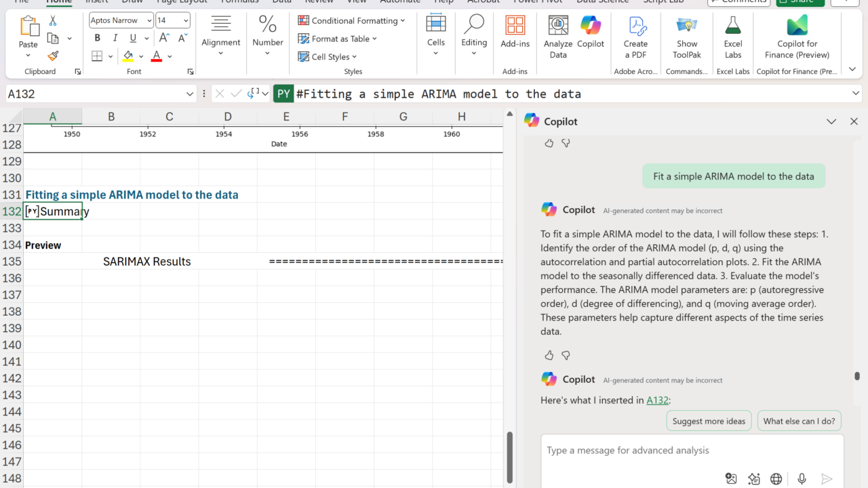
Task: Click microphone icon in Copilot input
Action: click(802, 479)
